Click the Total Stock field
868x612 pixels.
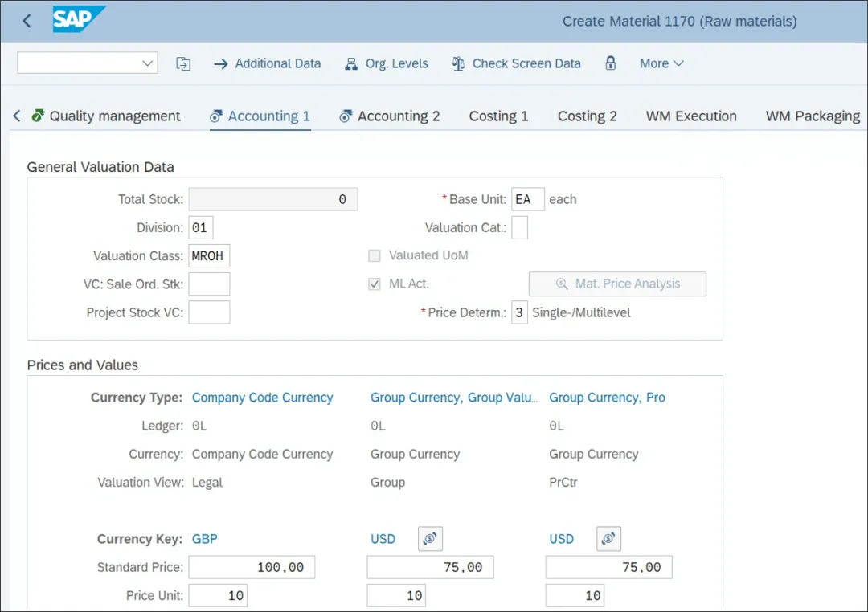(x=273, y=199)
